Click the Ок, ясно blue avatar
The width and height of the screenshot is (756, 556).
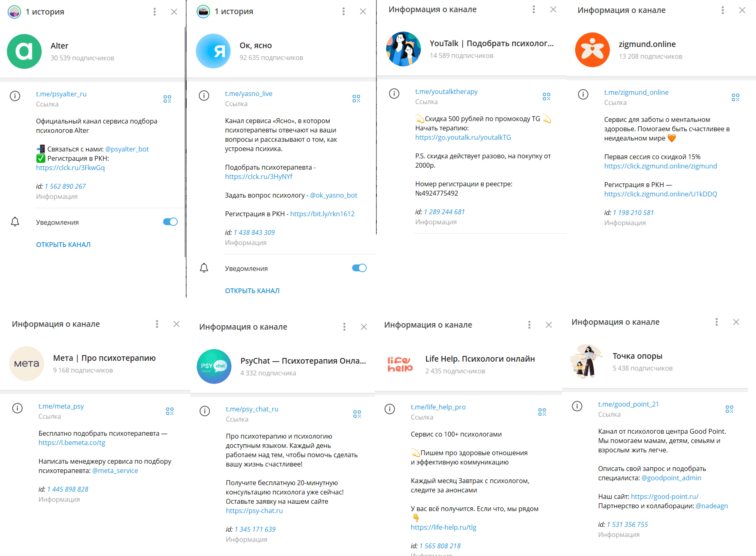click(213, 51)
